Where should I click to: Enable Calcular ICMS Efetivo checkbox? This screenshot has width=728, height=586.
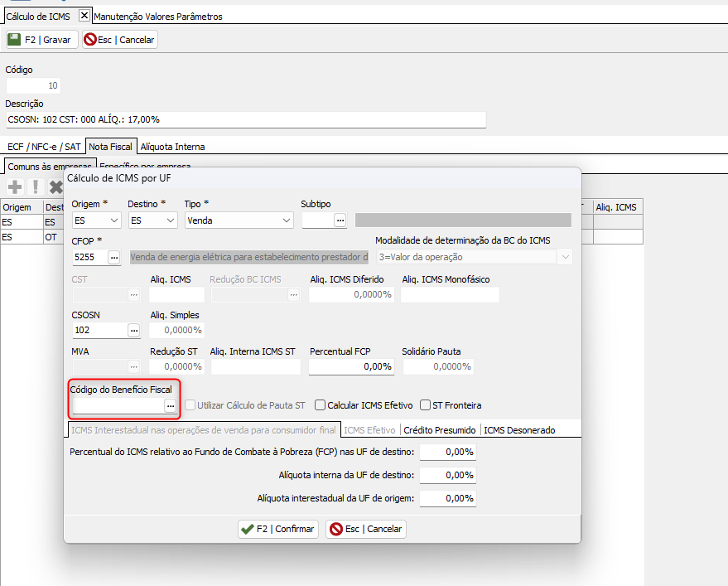coord(321,405)
